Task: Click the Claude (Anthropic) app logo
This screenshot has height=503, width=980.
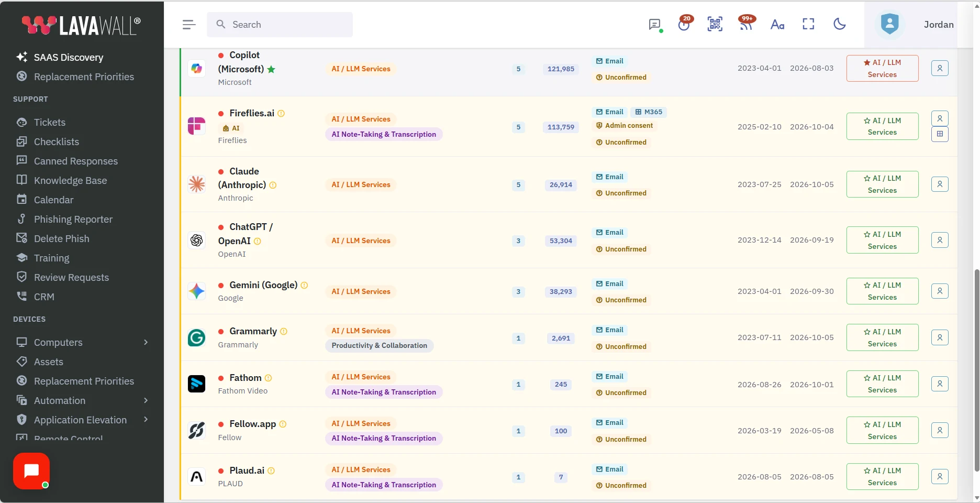Action: (197, 184)
